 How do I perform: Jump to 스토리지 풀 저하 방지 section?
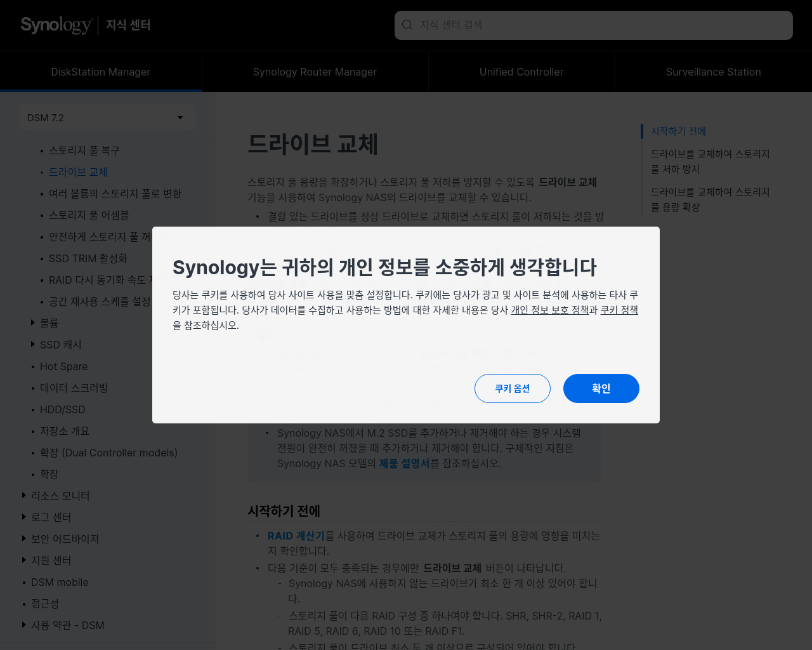710,161
